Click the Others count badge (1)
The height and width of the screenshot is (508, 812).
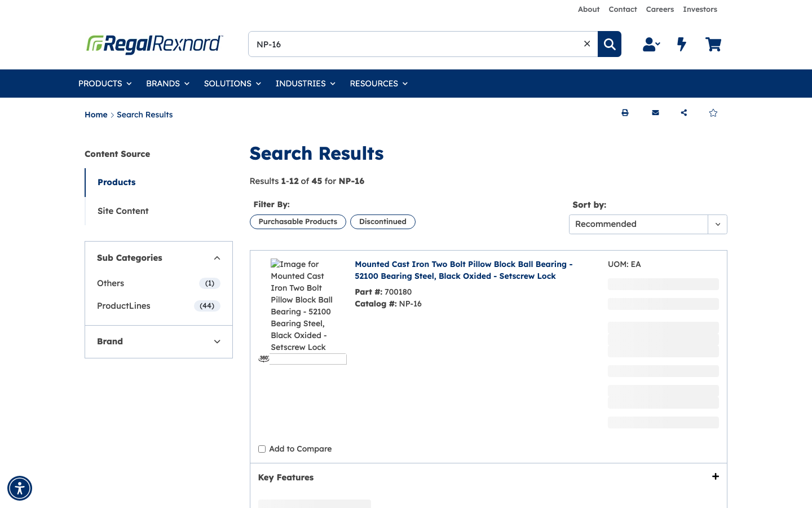[210, 283]
